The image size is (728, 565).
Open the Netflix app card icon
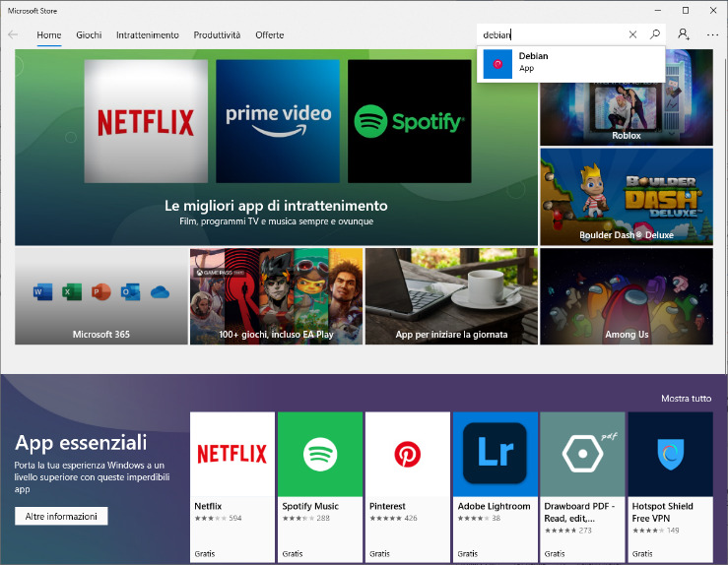tap(232, 454)
